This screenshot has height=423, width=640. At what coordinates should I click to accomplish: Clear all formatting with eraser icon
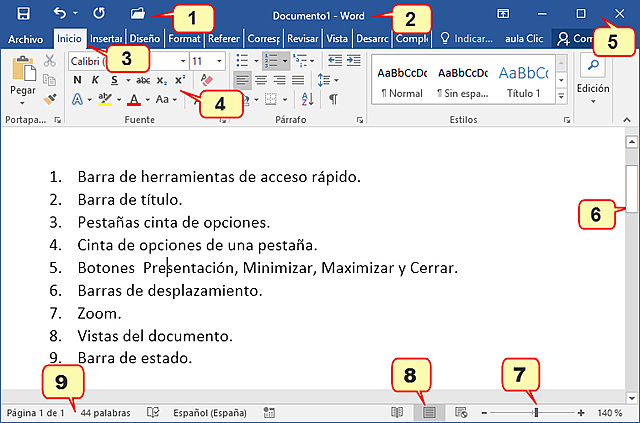(207, 80)
